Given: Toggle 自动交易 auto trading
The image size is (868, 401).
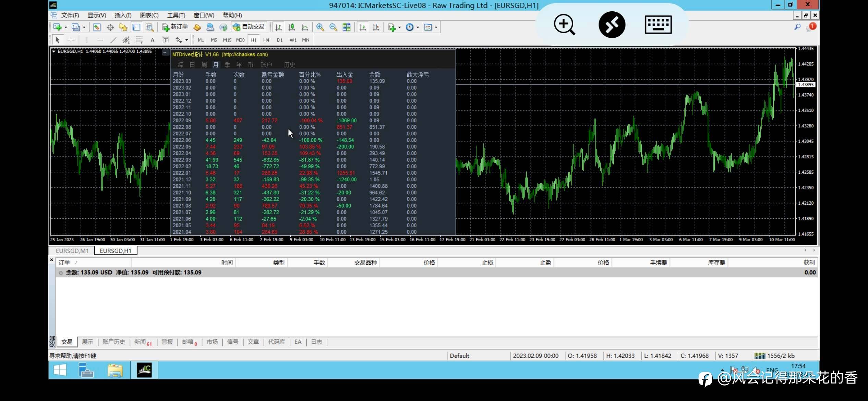Looking at the screenshot, I should click(249, 27).
